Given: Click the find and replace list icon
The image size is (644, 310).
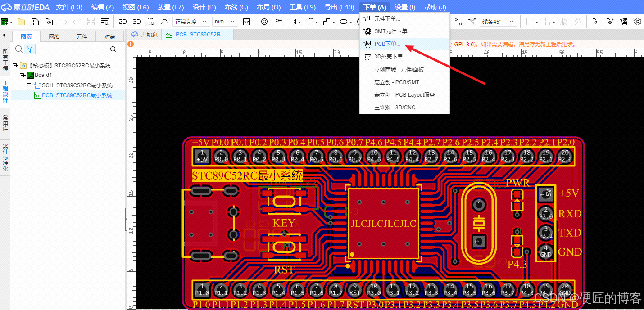Looking at the screenshot, I should pos(105,22).
